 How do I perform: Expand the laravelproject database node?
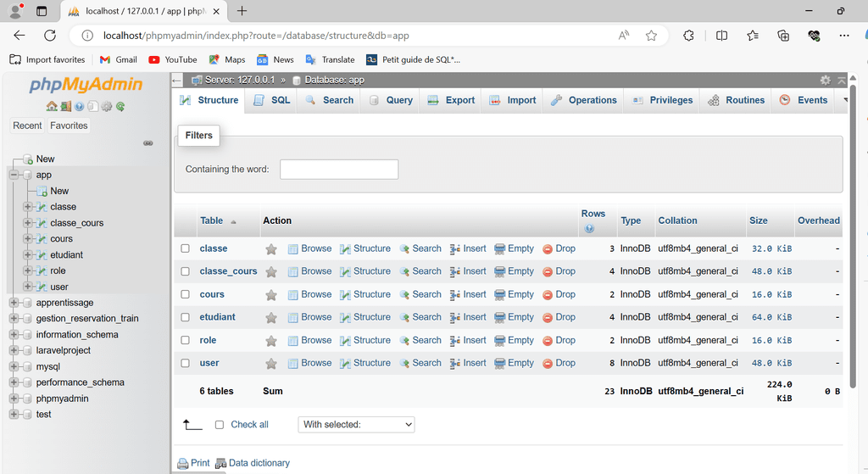click(14, 350)
